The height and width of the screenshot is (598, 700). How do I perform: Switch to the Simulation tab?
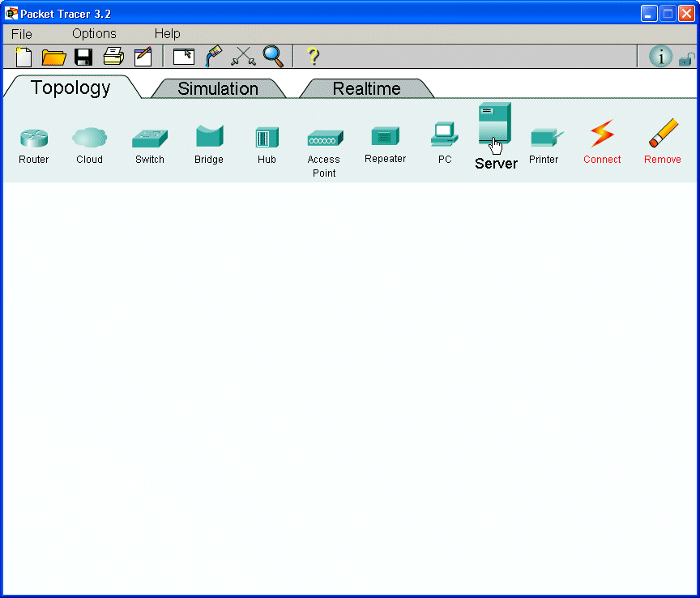[x=218, y=88]
